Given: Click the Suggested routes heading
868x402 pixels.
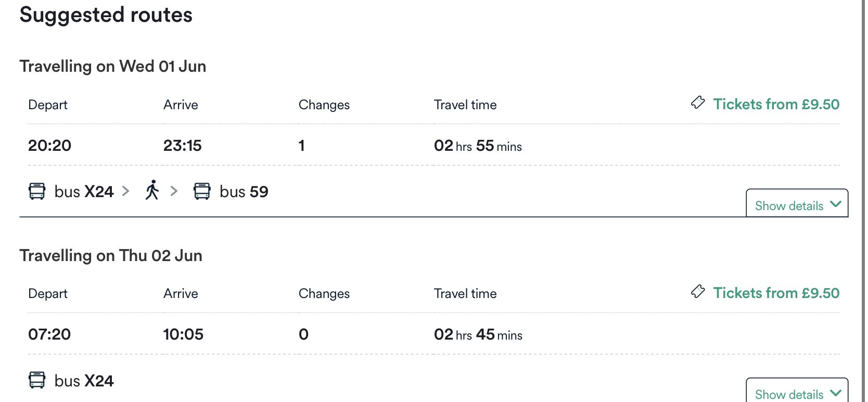Looking at the screenshot, I should 106,15.
